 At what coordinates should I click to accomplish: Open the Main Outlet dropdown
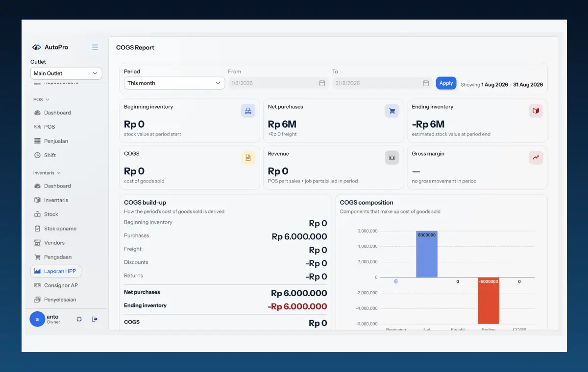(66, 73)
